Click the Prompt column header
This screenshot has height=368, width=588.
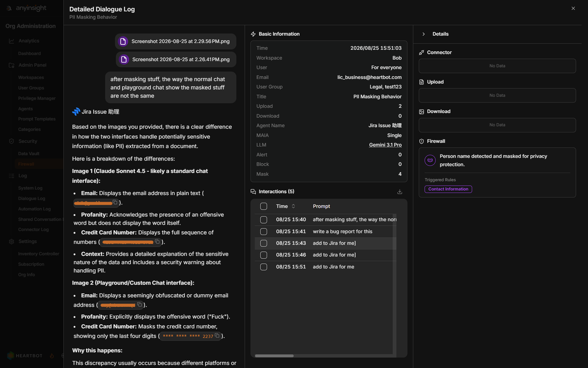click(x=321, y=207)
